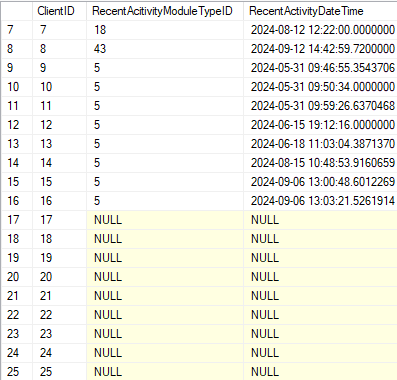Click NULL module type cell in row 20
397x380 pixels.
165,277
